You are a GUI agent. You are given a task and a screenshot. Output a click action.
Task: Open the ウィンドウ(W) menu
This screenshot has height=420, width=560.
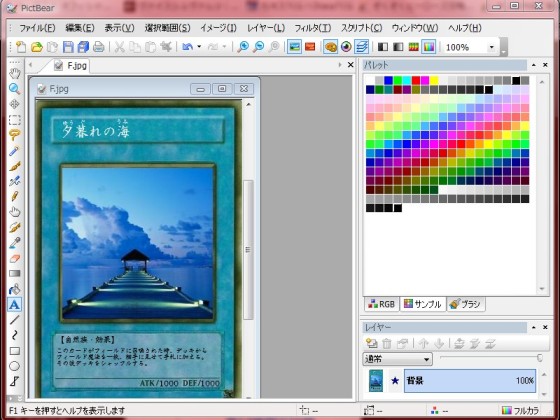[x=415, y=28]
